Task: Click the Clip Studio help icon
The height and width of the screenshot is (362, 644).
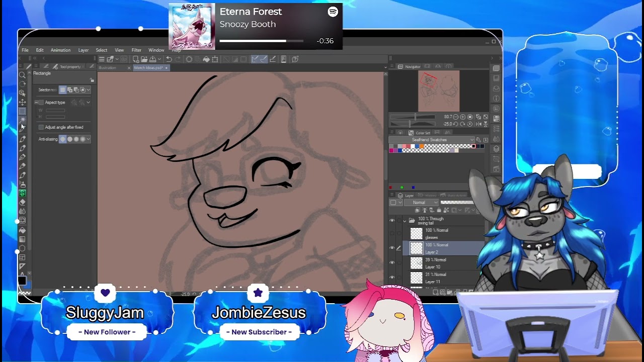Action: coord(295,59)
